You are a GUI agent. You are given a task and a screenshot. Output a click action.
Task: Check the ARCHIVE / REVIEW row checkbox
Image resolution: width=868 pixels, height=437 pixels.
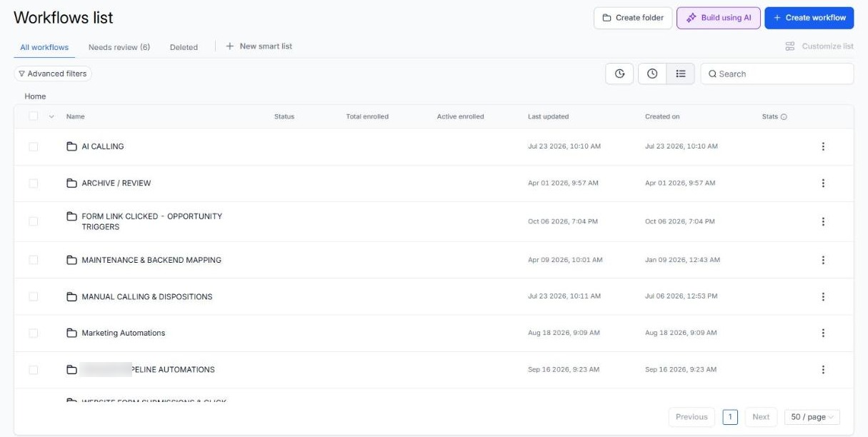34,183
